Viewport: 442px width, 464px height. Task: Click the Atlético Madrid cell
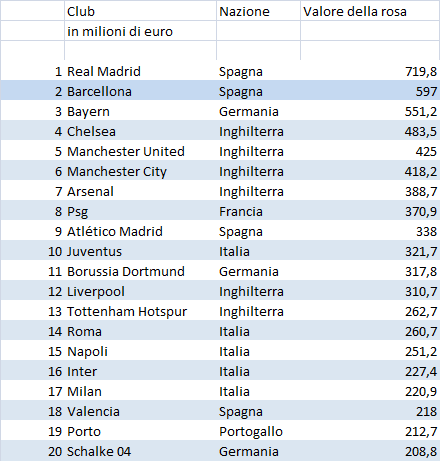tap(140, 231)
